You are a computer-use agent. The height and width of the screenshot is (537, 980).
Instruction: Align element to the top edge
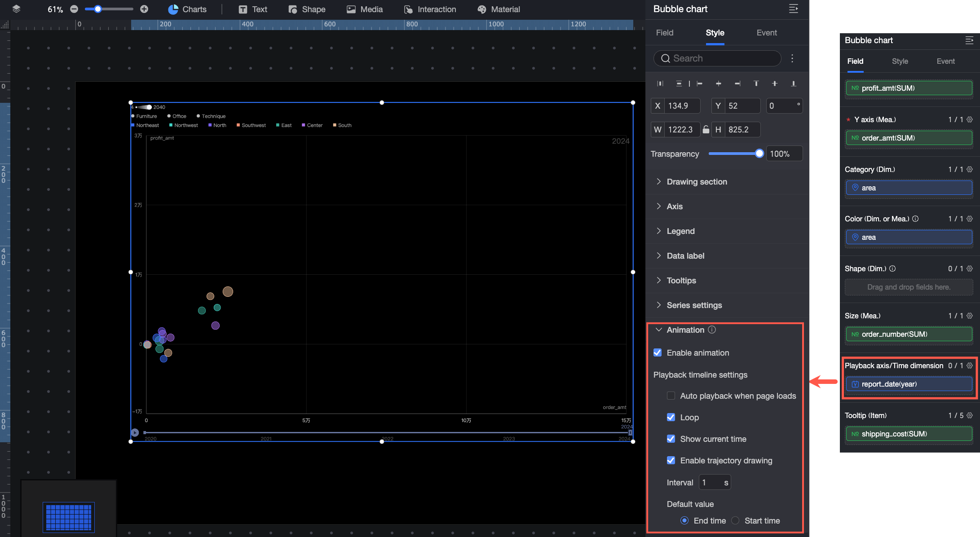point(756,84)
